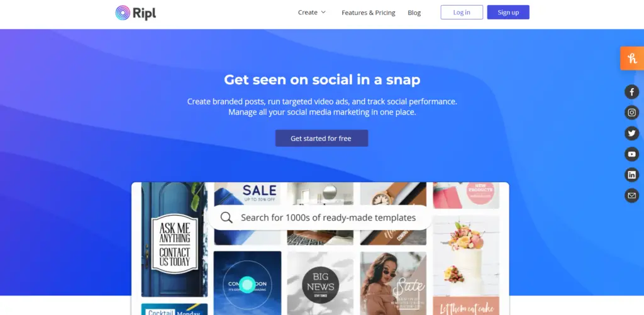Click the template search field
The image size is (644, 315).
coord(320,218)
